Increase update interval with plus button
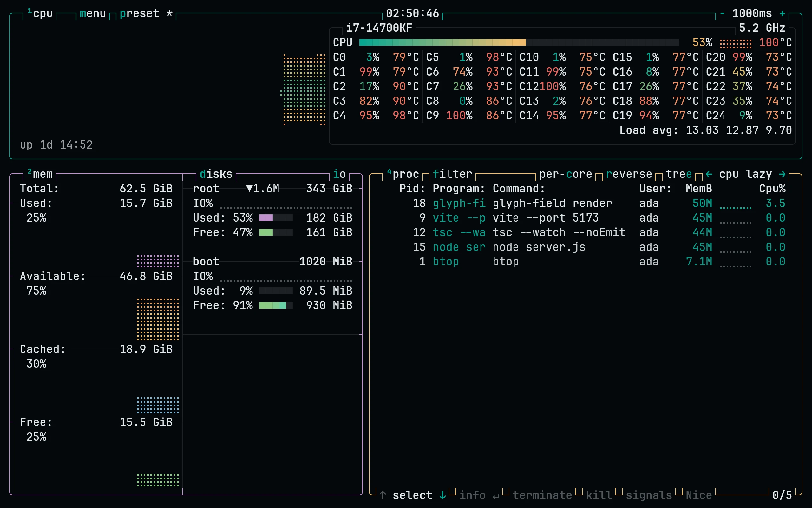Image resolution: width=812 pixels, height=508 pixels. tap(782, 13)
